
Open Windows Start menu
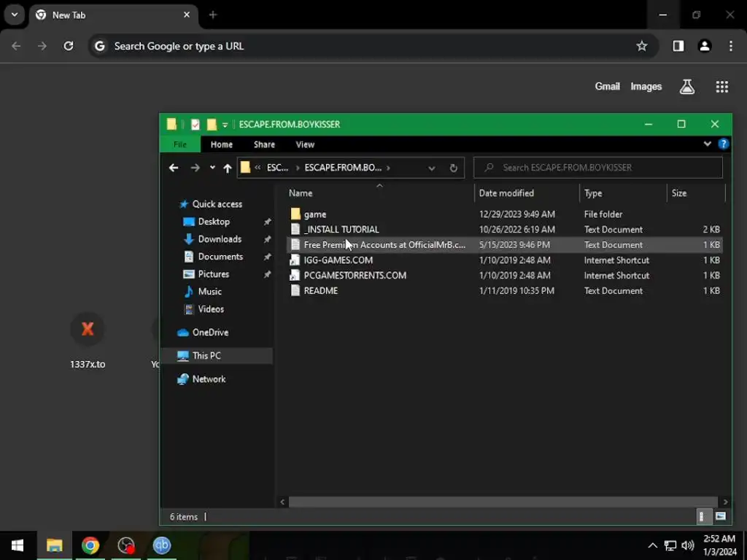coord(18,545)
